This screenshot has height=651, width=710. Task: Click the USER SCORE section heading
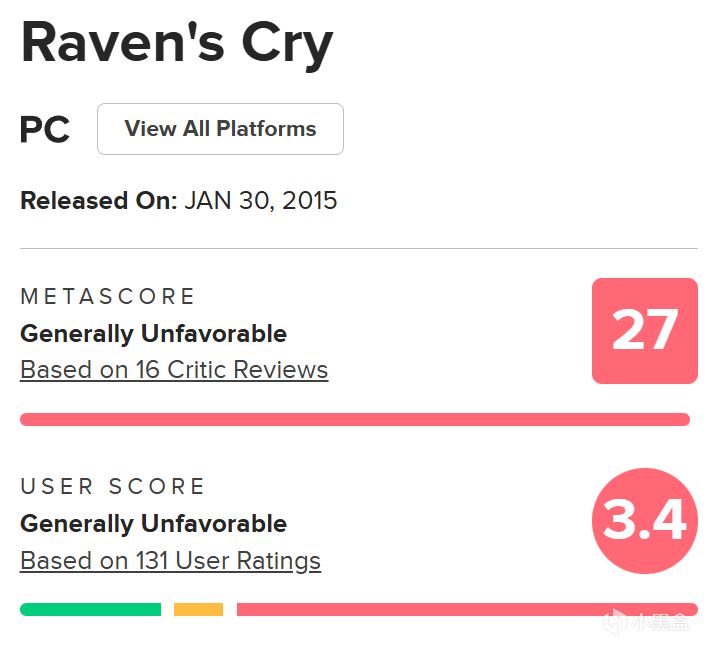[x=112, y=487]
